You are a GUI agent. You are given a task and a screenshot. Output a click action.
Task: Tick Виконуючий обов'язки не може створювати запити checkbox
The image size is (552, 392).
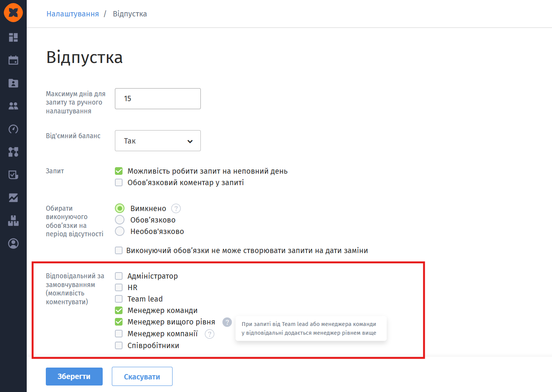pos(119,250)
